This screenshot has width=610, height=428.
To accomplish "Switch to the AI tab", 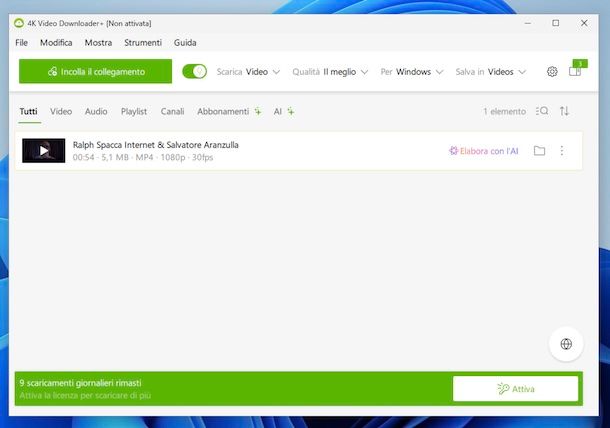I will click(x=284, y=112).
